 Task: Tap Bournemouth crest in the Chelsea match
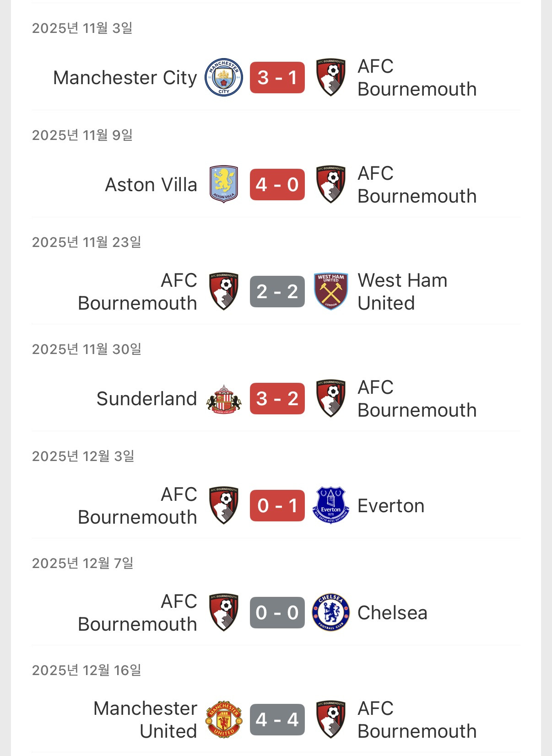[x=224, y=612]
